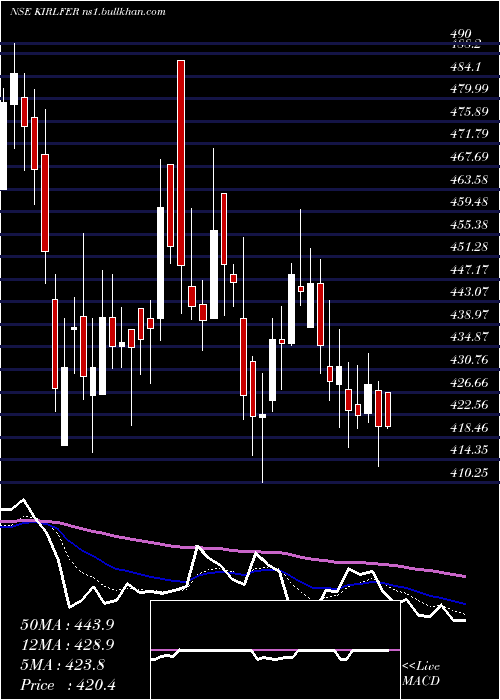Viewport: 500px width, 700px height.
Task: Select the 490 price axis label
Action: coord(461,34)
